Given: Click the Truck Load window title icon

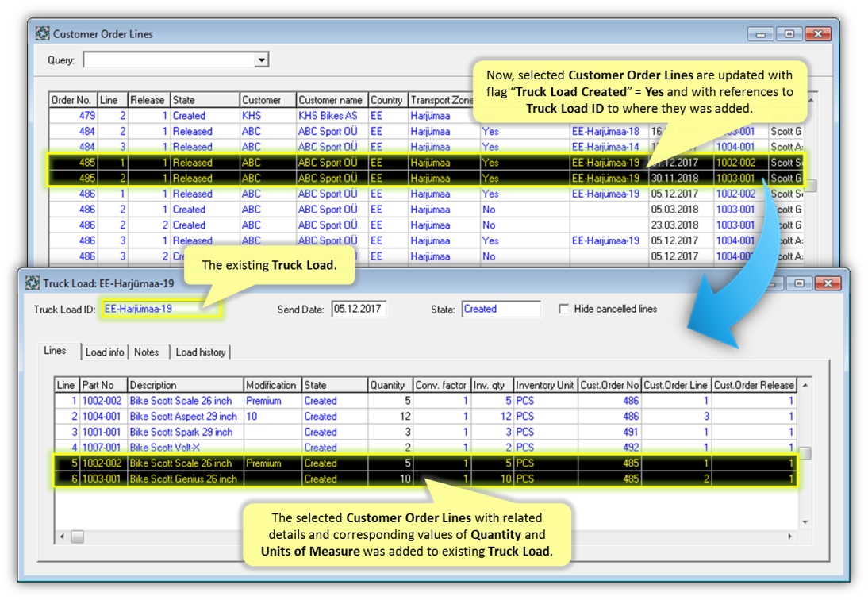Looking at the screenshot, I should pyautogui.click(x=33, y=283).
